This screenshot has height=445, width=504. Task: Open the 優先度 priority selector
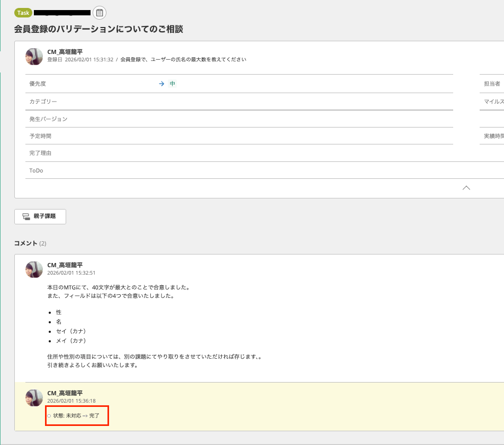point(212,84)
